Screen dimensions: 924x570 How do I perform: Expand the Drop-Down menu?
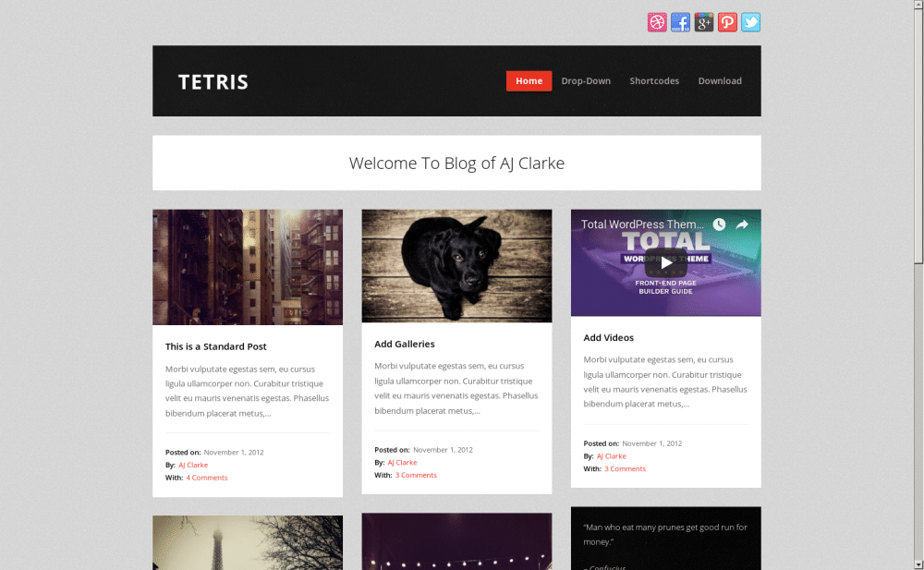tap(586, 81)
